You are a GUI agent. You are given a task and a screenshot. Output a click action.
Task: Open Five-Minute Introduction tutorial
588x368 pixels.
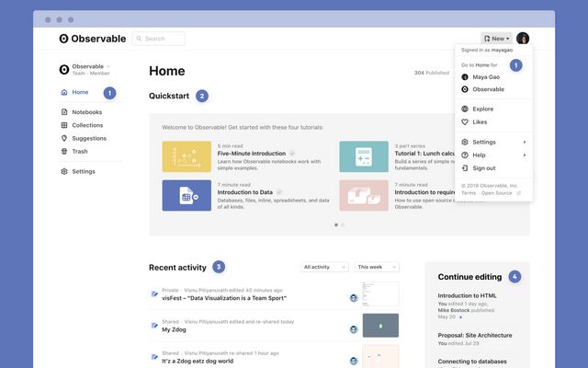coord(252,154)
